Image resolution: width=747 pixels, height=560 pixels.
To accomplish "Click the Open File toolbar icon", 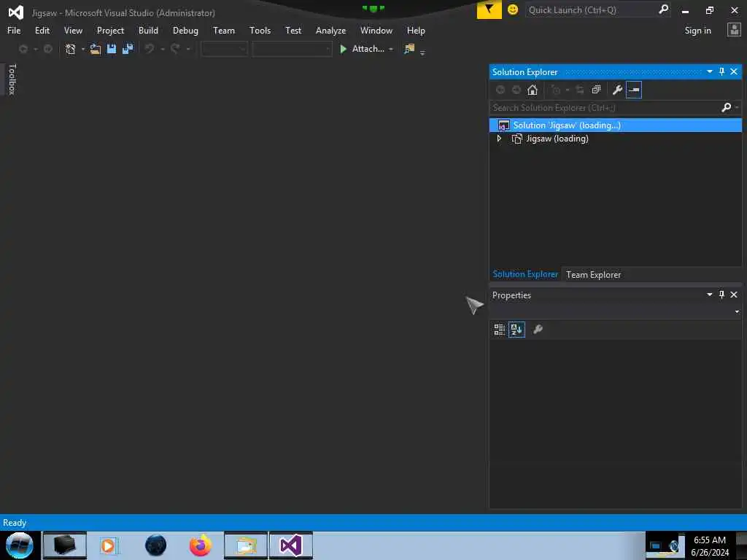I will pyautogui.click(x=96, y=49).
